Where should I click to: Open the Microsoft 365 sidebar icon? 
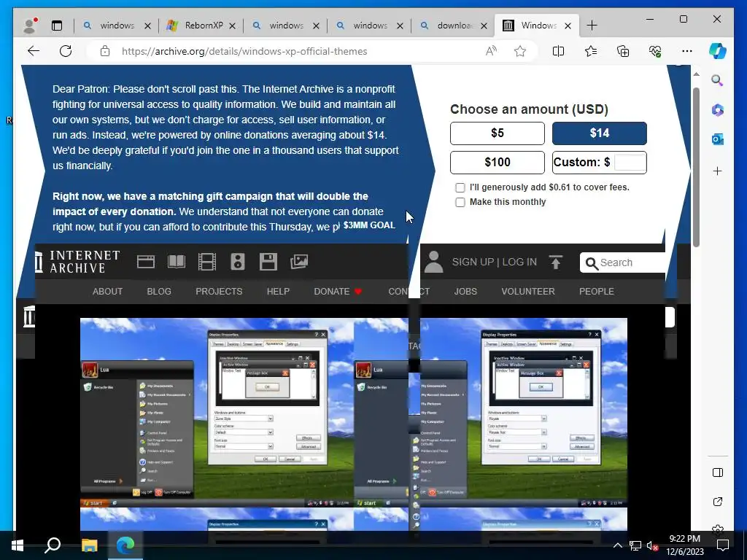pos(718,110)
